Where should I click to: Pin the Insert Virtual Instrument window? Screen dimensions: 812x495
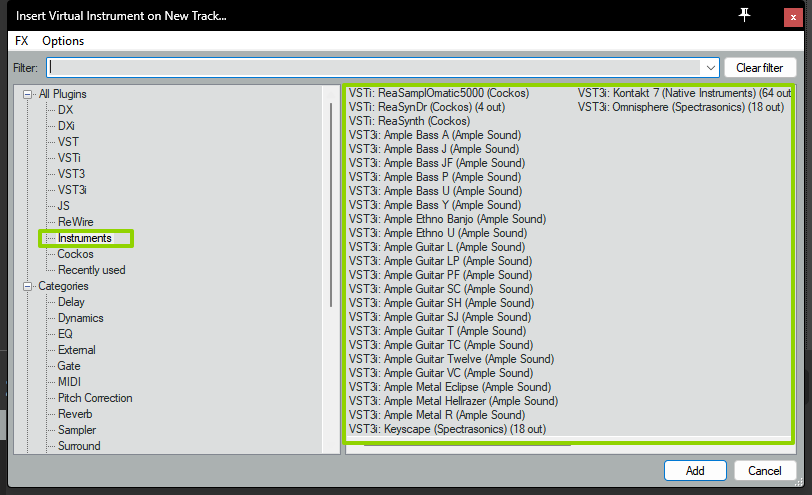tap(743, 15)
